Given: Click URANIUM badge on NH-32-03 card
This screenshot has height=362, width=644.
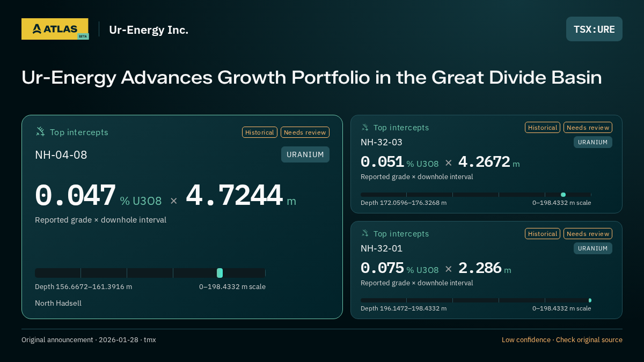Looking at the screenshot, I should click(x=593, y=142).
